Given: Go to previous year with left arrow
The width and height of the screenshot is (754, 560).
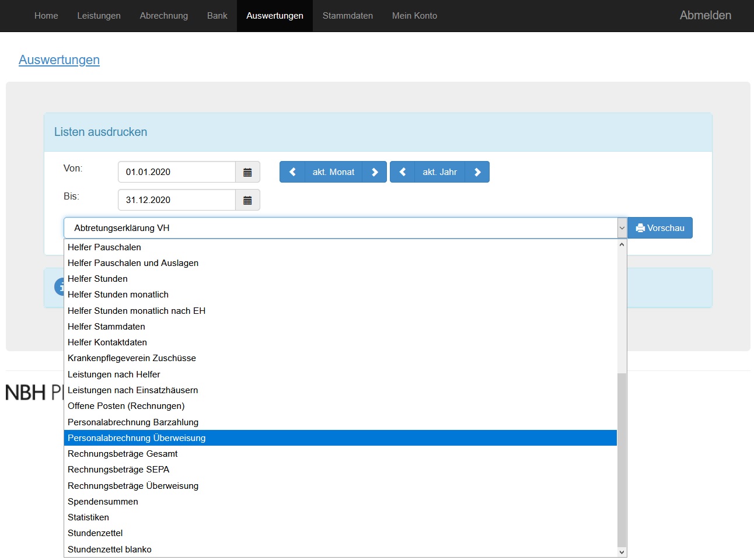Looking at the screenshot, I should pyautogui.click(x=403, y=172).
